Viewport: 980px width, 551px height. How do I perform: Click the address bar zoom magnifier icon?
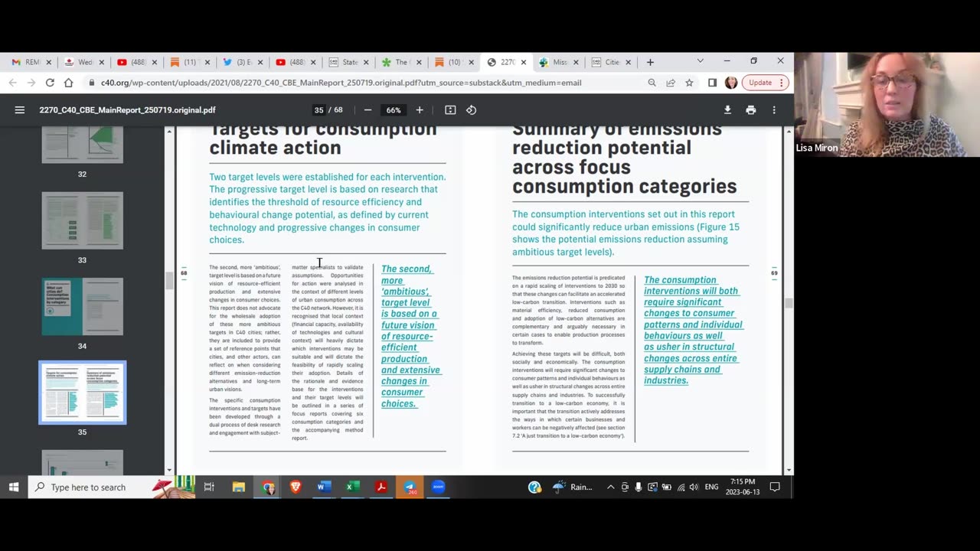[652, 83]
